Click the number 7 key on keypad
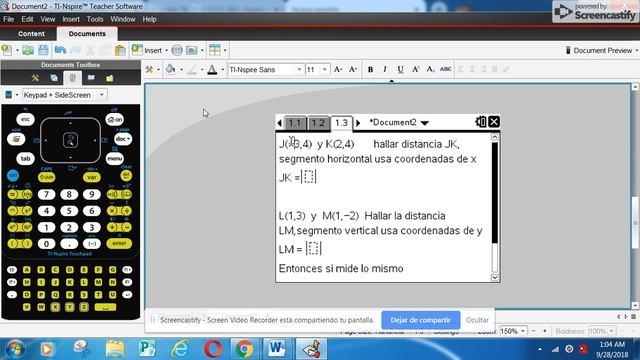 pos(47,194)
